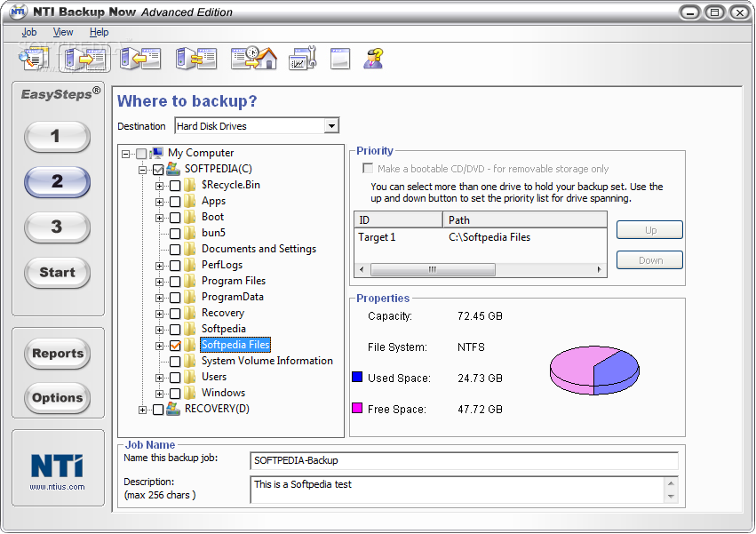This screenshot has height=534, width=756.
Task: Click the Start button
Action: pyautogui.click(x=57, y=273)
